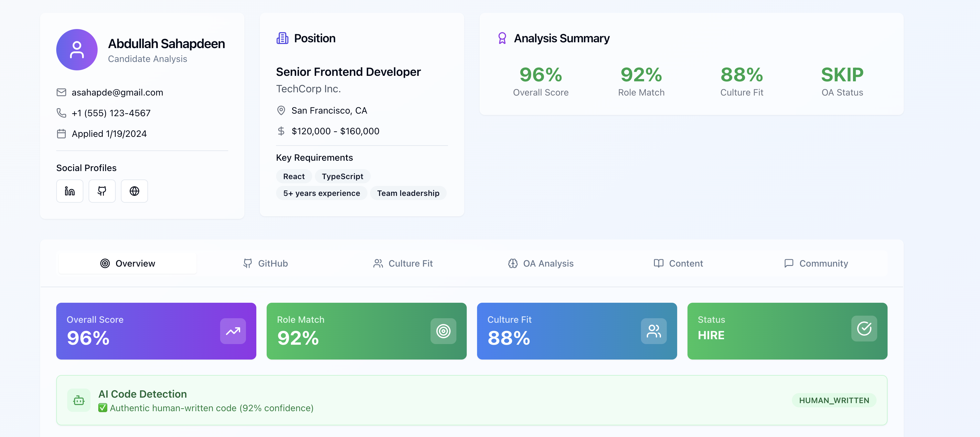Click the candidate avatar icon
Image resolution: width=980 pixels, height=437 pixels.
click(77, 50)
